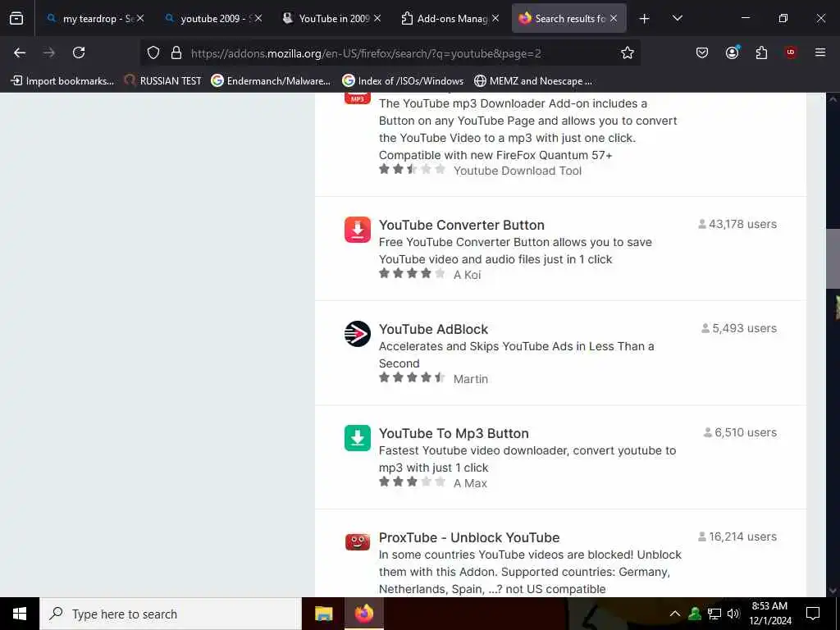The height and width of the screenshot is (630, 840).
Task: Close the Search results tab
Action: click(614, 18)
